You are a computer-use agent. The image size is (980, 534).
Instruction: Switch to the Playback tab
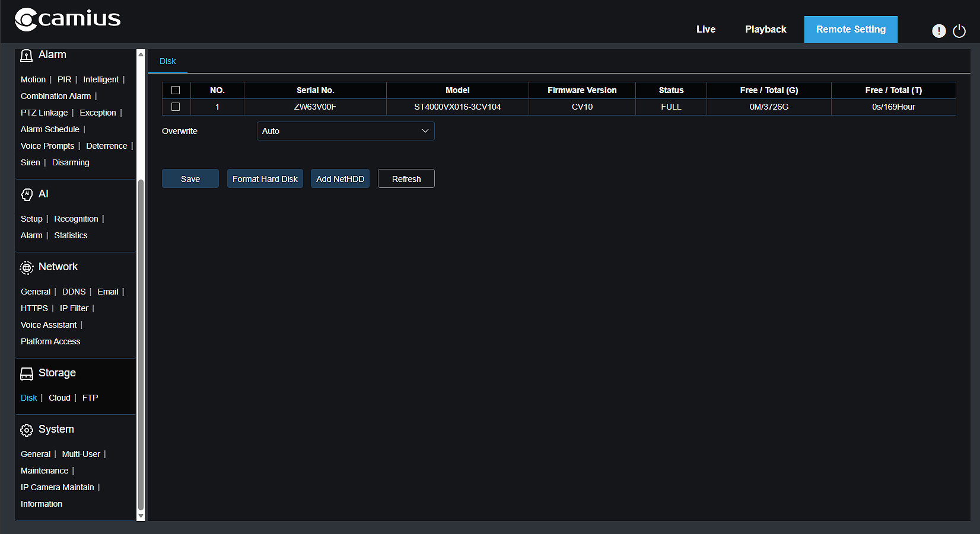pyautogui.click(x=765, y=30)
